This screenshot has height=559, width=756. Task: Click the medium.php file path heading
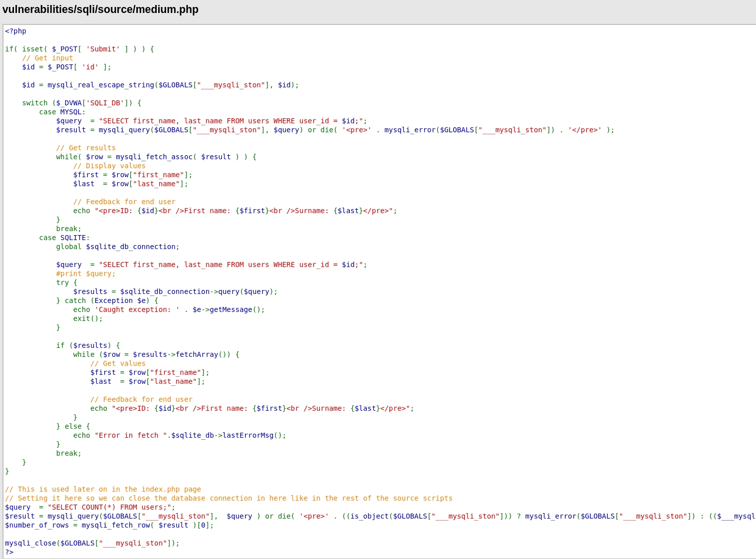point(100,9)
